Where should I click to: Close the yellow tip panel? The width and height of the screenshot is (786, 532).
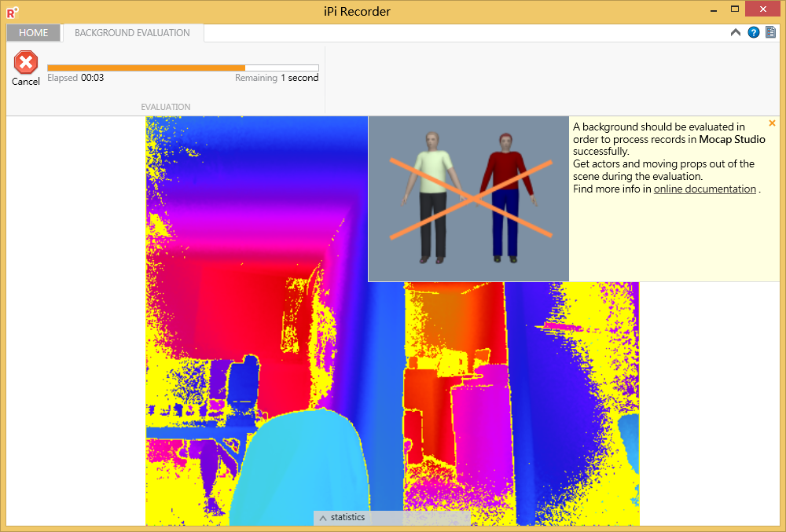[x=772, y=123]
